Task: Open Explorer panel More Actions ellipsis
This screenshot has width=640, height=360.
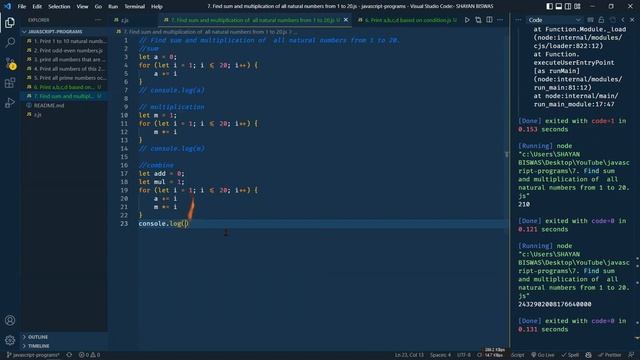Action: click(x=98, y=20)
